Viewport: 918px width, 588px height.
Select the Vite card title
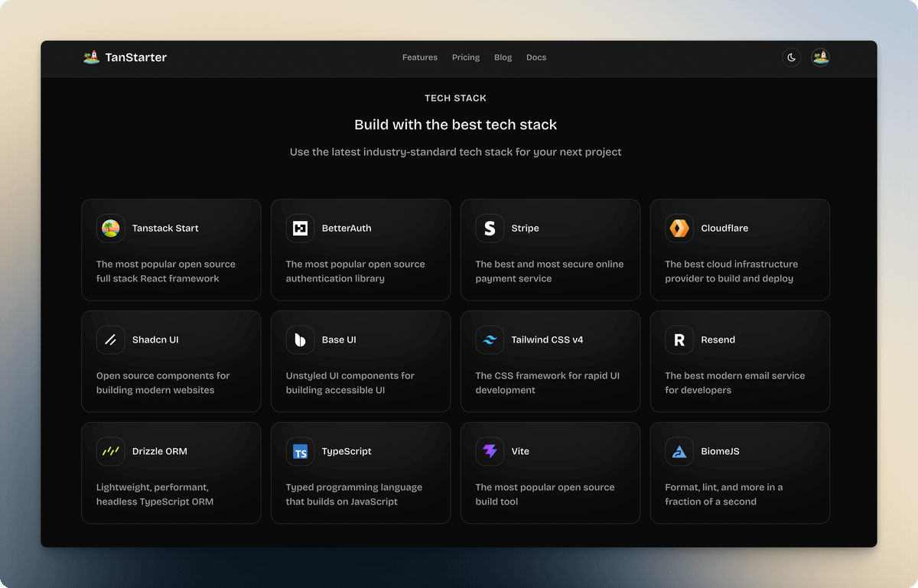[x=520, y=451]
